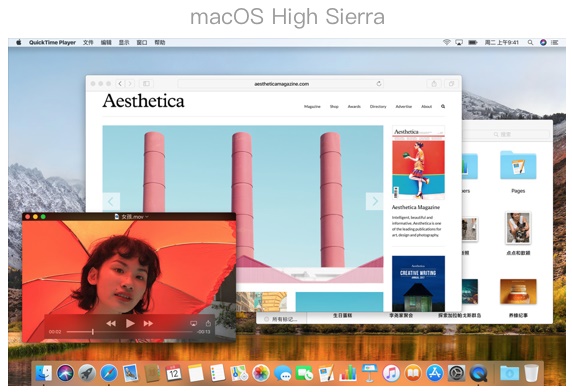The height and width of the screenshot is (392, 572).
Task: Open Magazine nav link
Action: point(312,106)
